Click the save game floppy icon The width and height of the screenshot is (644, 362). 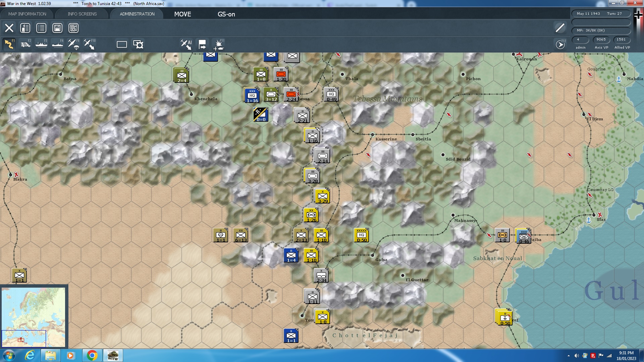click(x=57, y=28)
